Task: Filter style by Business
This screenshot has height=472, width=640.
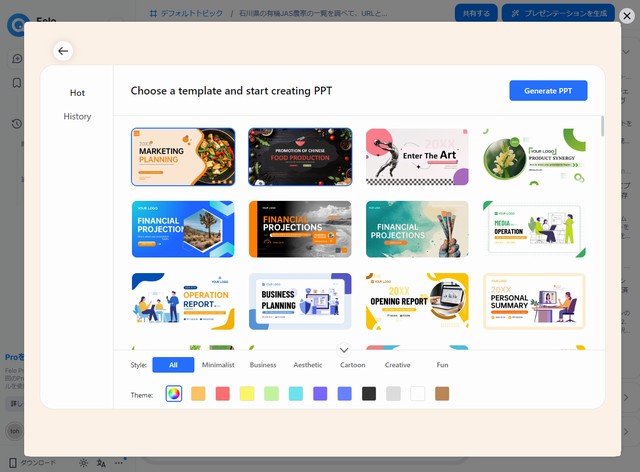Action: click(x=263, y=365)
